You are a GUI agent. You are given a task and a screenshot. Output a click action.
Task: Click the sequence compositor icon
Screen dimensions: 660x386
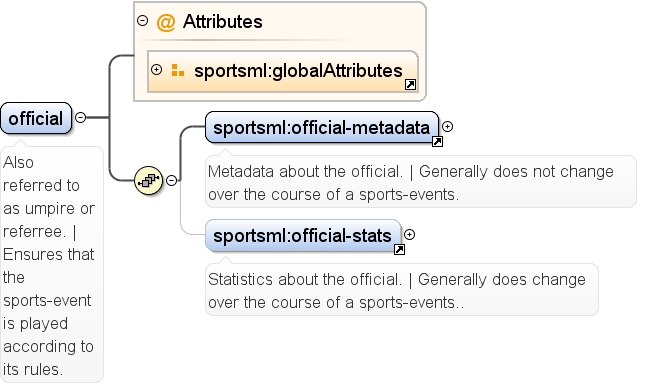click(148, 181)
